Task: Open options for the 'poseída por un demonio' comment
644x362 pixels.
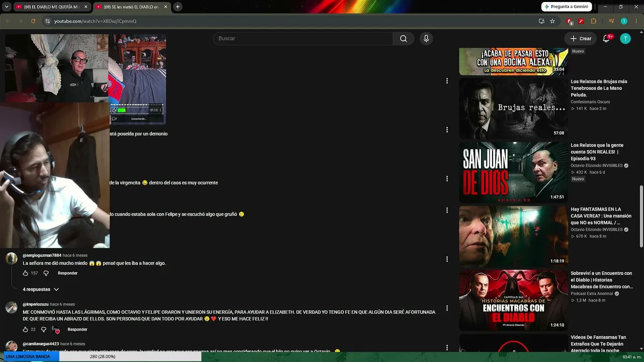Action: click(447, 130)
